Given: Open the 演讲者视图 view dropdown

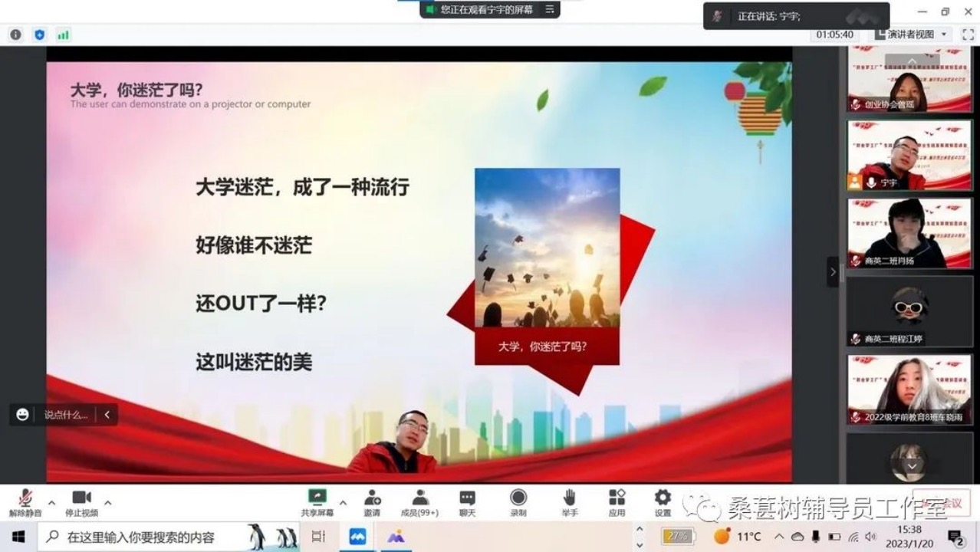Looking at the screenshot, I should tap(912, 34).
